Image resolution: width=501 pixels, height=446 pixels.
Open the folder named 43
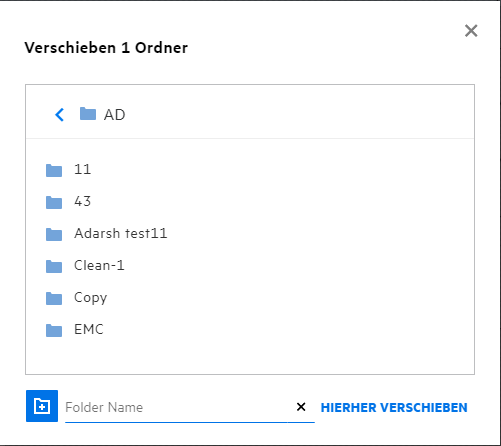point(82,201)
